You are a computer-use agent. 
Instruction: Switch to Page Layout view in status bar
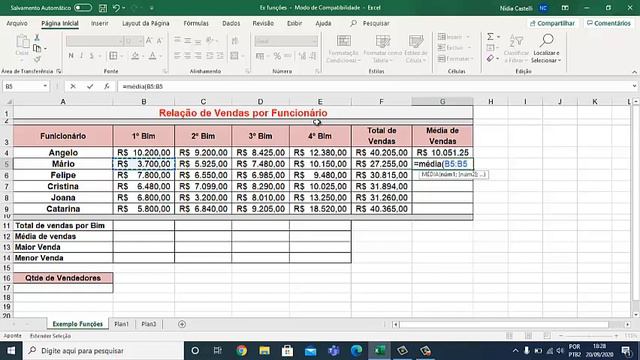528,336
